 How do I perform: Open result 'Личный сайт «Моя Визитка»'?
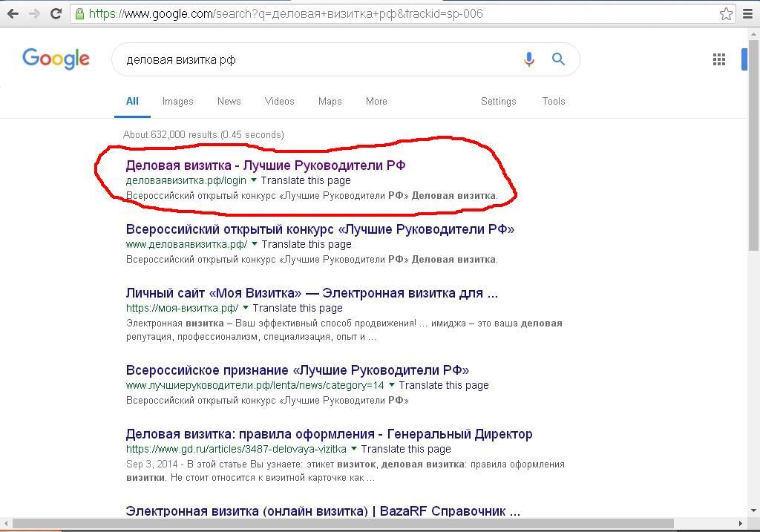click(312, 293)
